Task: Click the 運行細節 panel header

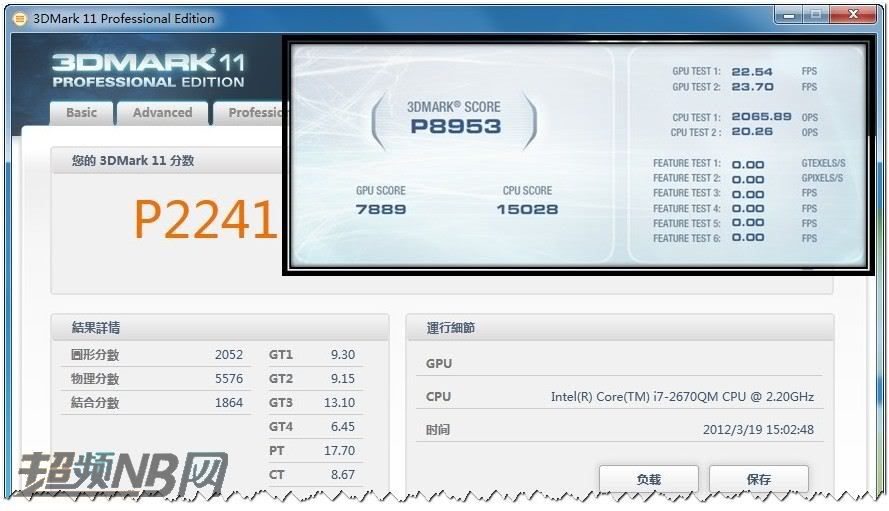Action: tap(620, 327)
